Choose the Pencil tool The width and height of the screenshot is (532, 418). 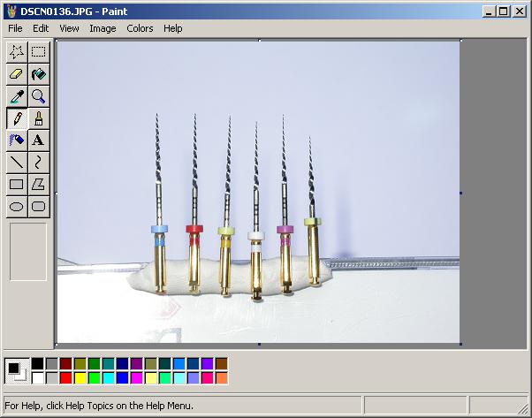[x=17, y=118]
